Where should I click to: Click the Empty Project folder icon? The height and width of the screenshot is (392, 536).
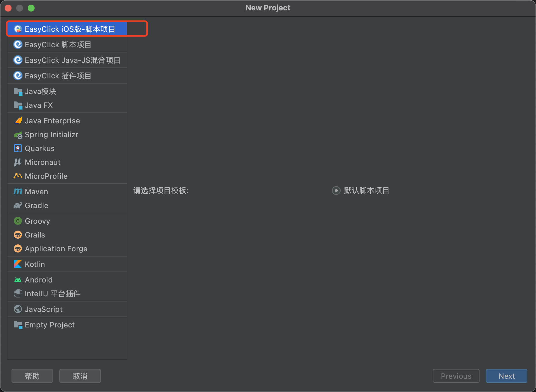[x=18, y=325]
